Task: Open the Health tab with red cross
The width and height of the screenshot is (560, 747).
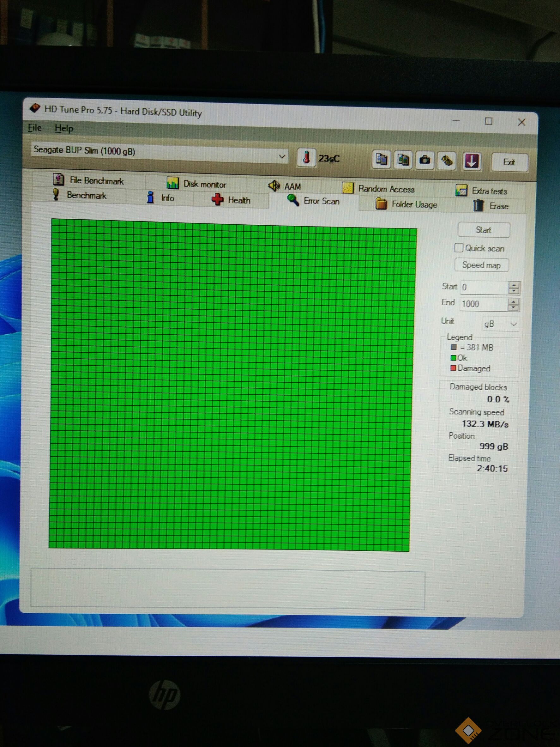Action: (x=231, y=200)
